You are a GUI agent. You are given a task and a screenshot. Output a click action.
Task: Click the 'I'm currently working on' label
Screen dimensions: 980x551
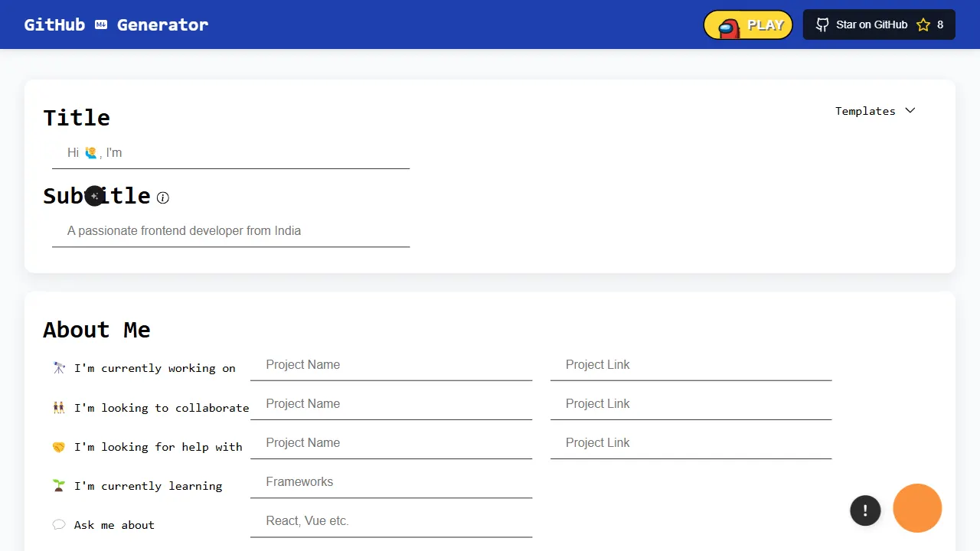click(x=155, y=368)
